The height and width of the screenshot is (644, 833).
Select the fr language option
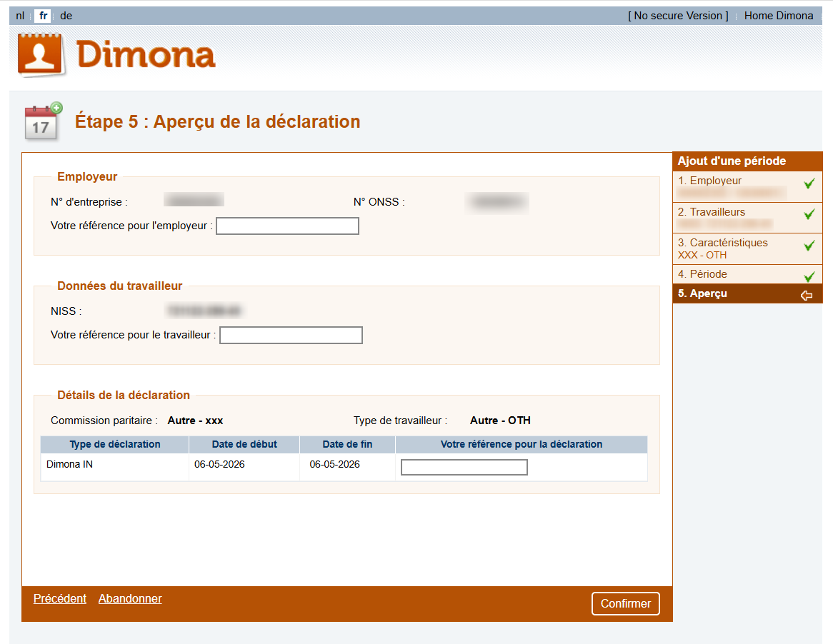pos(43,16)
